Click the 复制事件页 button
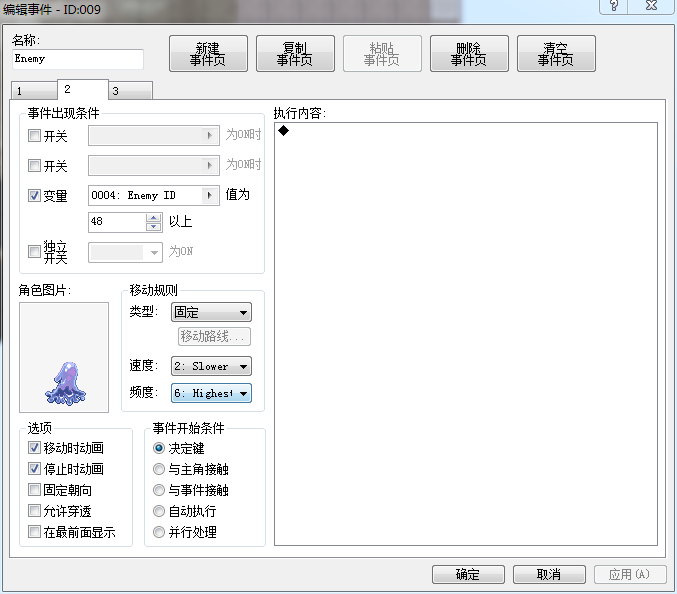The width and height of the screenshot is (677, 594). (295, 54)
